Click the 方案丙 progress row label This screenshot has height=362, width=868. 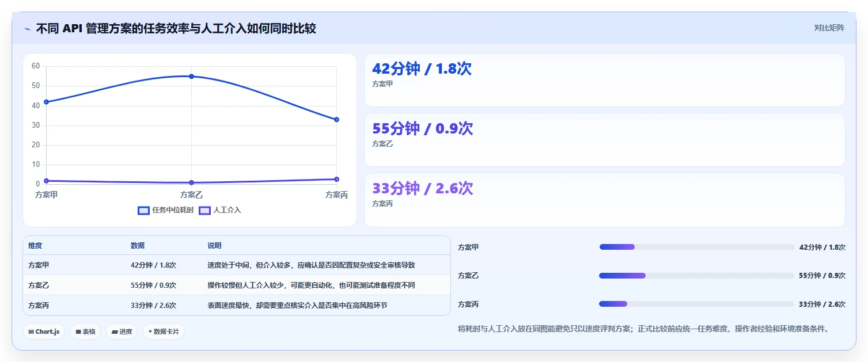point(468,304)
